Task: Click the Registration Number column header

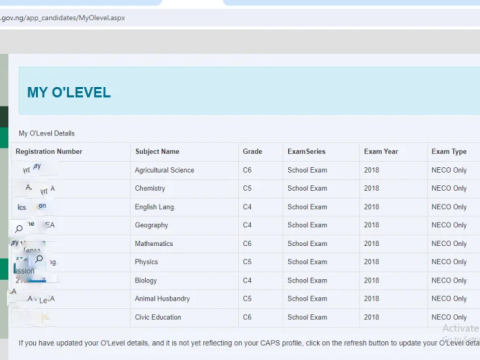Action: [49, 151]
